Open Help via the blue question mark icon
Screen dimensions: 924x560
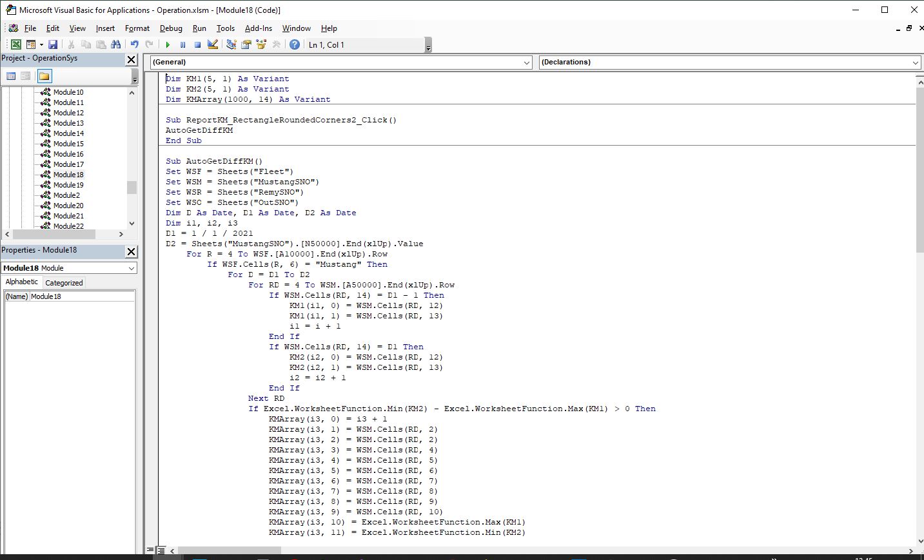(x=295, y=44)
